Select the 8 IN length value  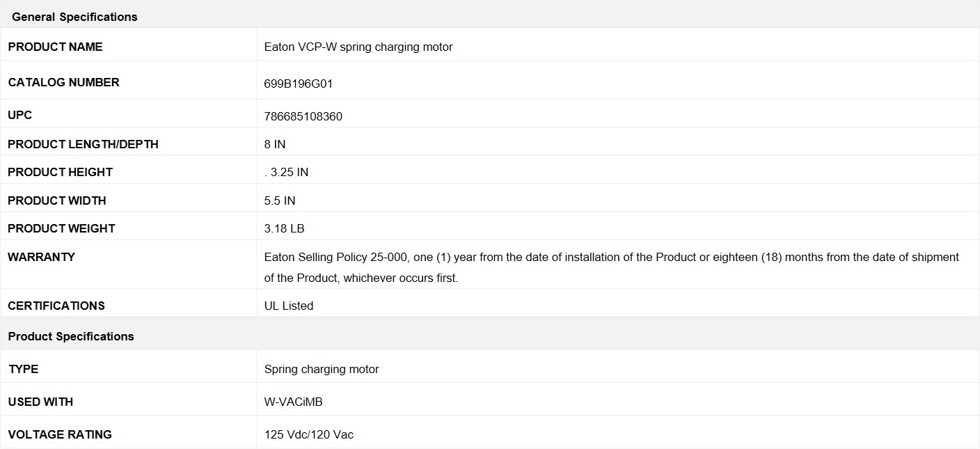click(275, 144)
